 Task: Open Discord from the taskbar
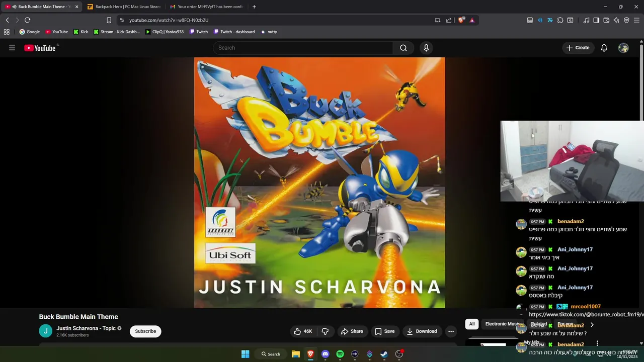(325, 354)
